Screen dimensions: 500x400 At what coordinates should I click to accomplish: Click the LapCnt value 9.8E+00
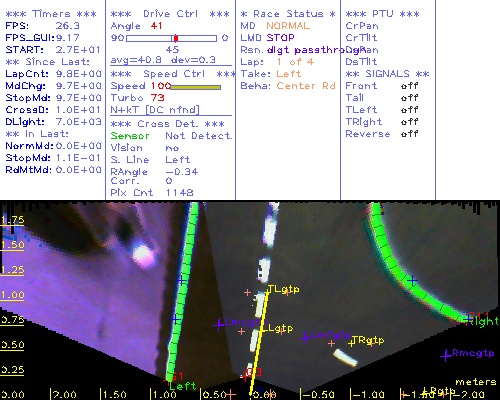coord(78,74)
